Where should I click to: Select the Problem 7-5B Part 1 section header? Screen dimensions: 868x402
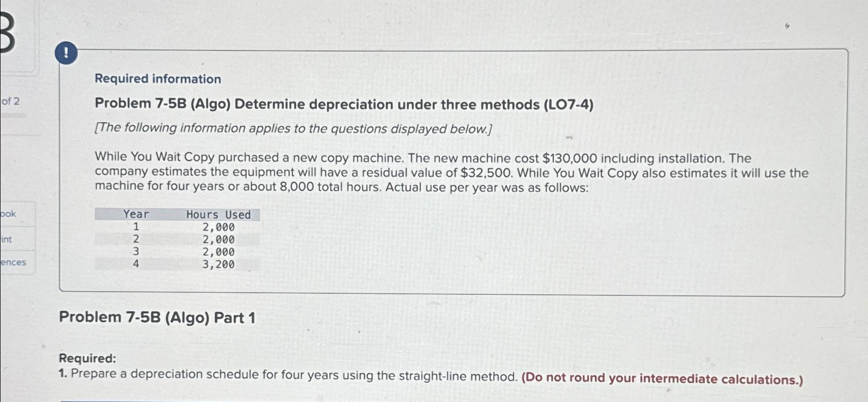pyautogui.click(x=157, y=317)
